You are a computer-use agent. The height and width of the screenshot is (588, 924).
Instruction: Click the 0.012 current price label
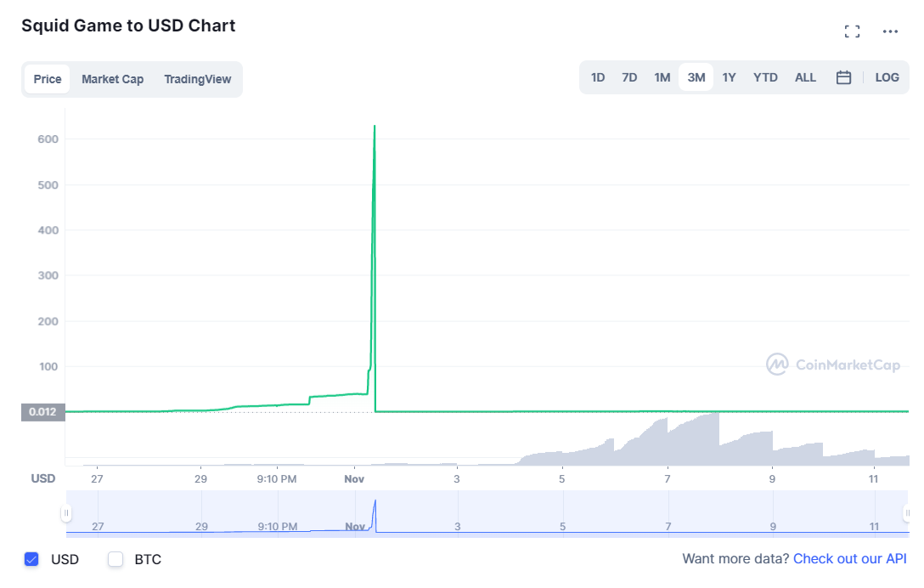point(43,411)
